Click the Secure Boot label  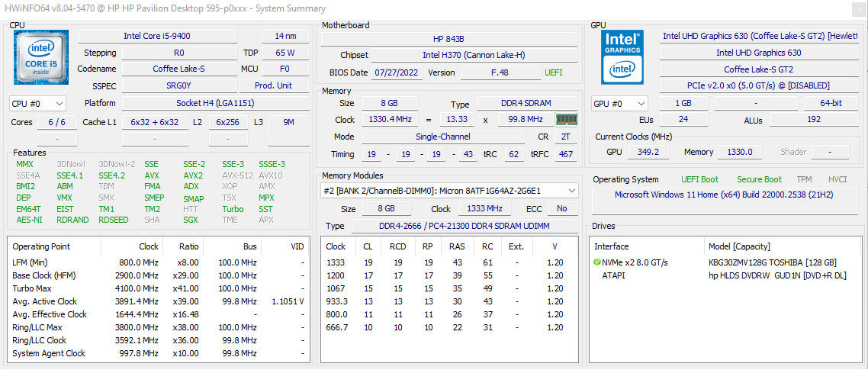click(759, 179)
